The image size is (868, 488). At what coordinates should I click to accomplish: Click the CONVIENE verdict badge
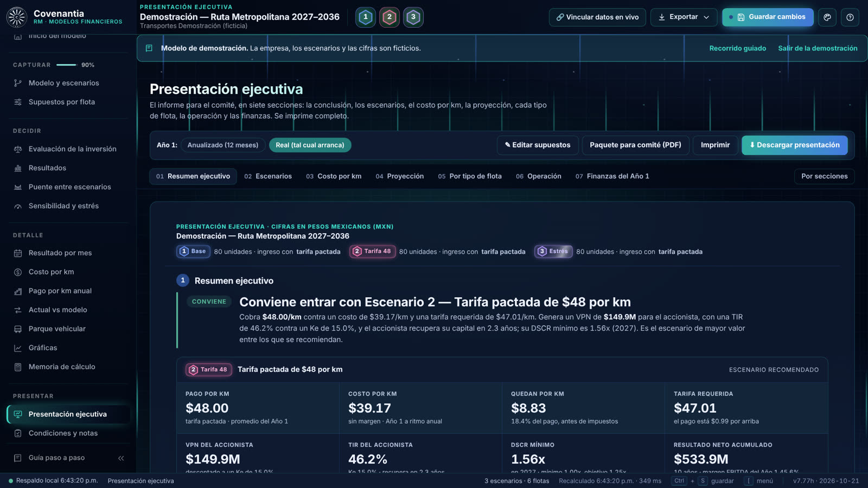(x=209, y=301)
